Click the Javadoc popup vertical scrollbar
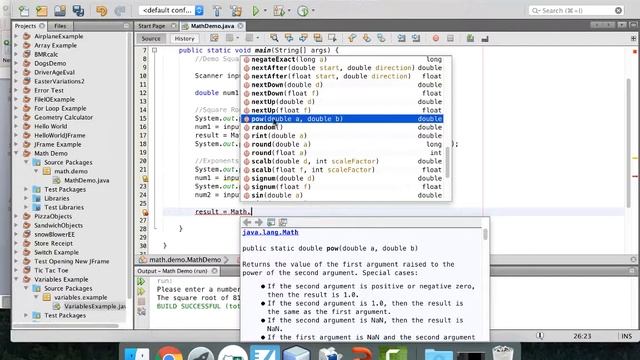The width and height of the screenshot is (640, 360). tap(485, 234)
